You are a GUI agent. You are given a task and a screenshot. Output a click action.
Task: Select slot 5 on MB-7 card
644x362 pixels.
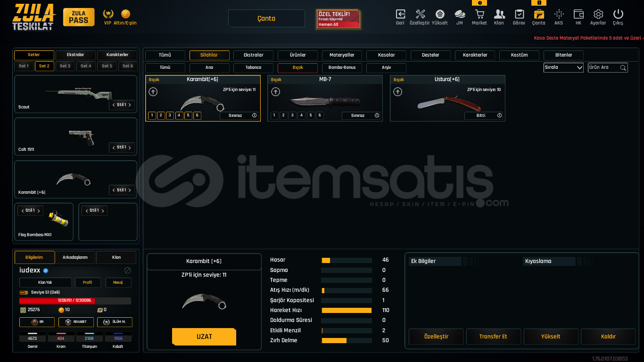click(x=310, y=115)
